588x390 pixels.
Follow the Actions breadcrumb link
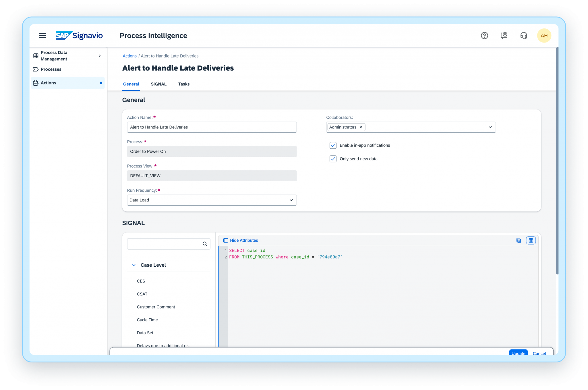(x=129, y=56)
